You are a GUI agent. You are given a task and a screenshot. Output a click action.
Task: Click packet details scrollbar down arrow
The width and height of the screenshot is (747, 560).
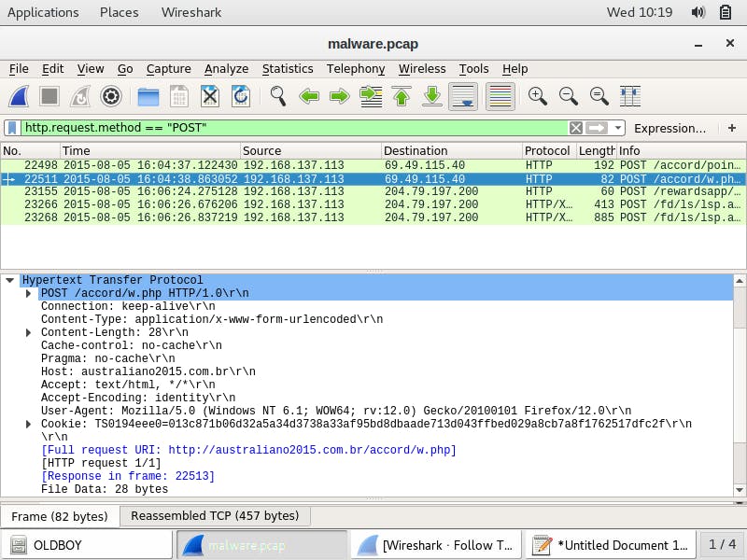tap(740, 490)
